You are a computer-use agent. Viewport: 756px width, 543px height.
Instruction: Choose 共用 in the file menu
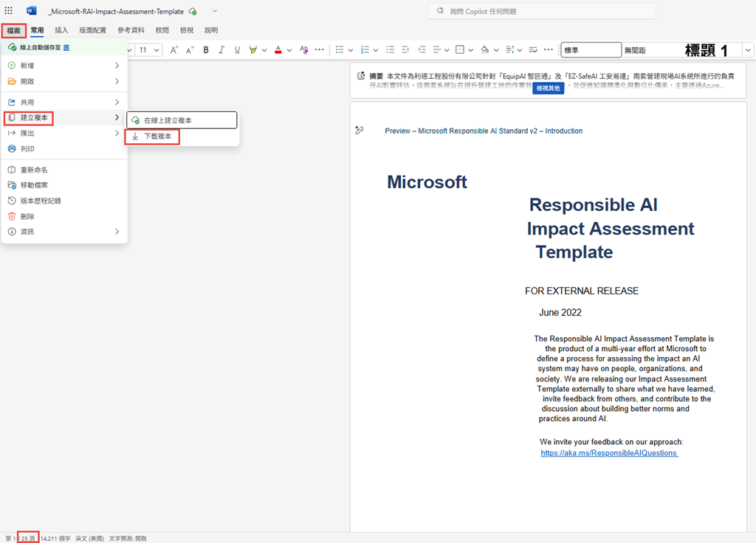(x=64, y=102)
